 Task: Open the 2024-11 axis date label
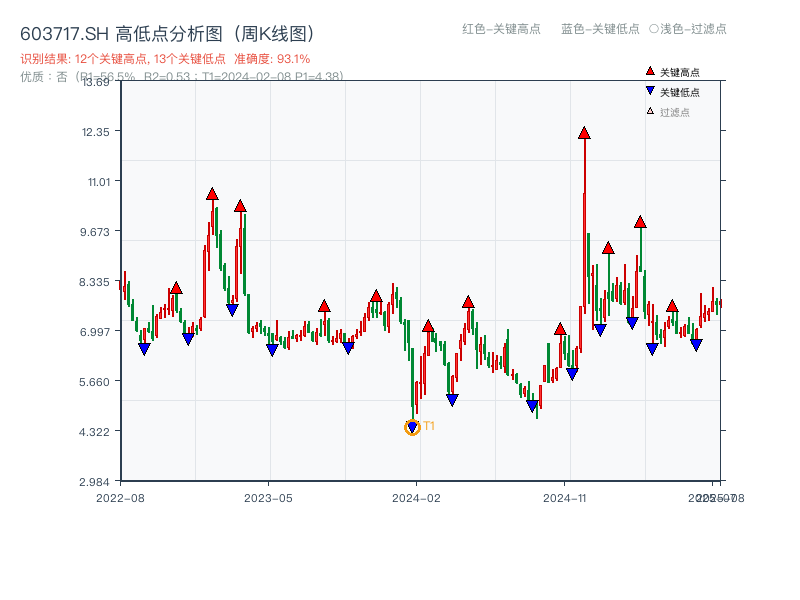tap(565, 497)
